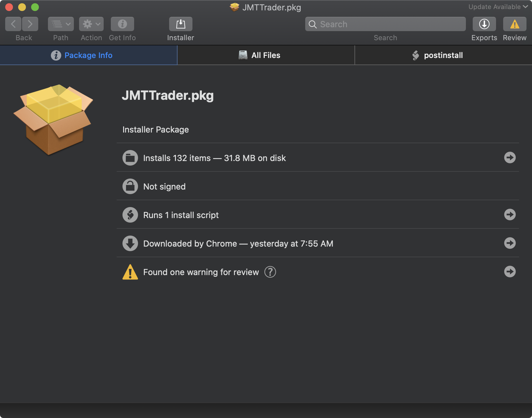532x418 pixels.
Task: Click the 'Installer Package' label
Action: pos(156,130)
